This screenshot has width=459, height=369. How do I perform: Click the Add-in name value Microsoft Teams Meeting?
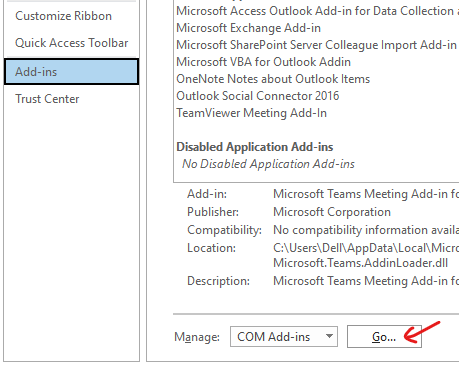click(366, 194)
